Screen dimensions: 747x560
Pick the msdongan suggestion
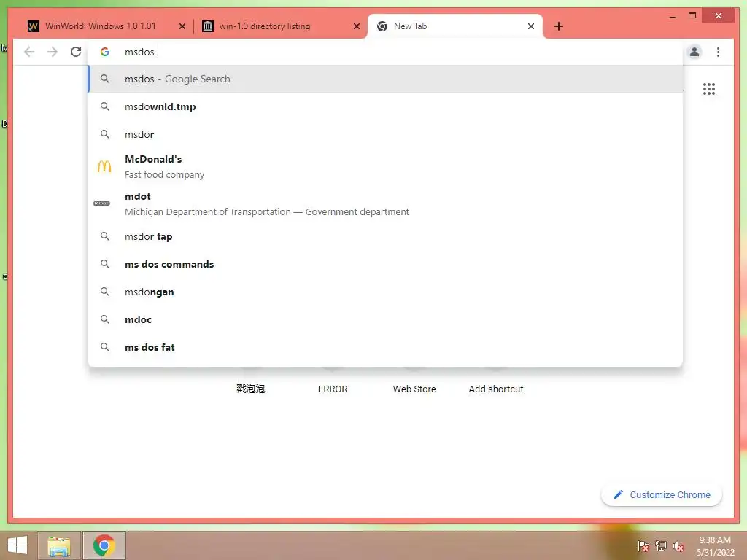pyautogui.click(x=385, y=292)
